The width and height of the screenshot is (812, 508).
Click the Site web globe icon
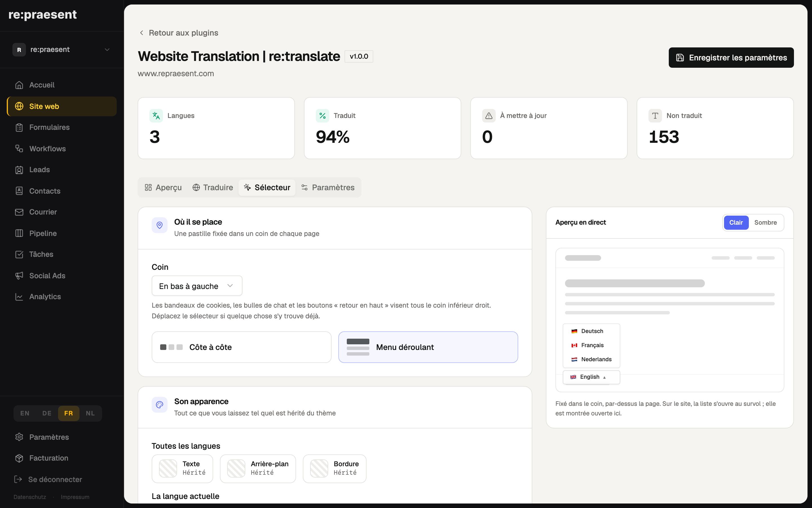(x=19, y=106)
